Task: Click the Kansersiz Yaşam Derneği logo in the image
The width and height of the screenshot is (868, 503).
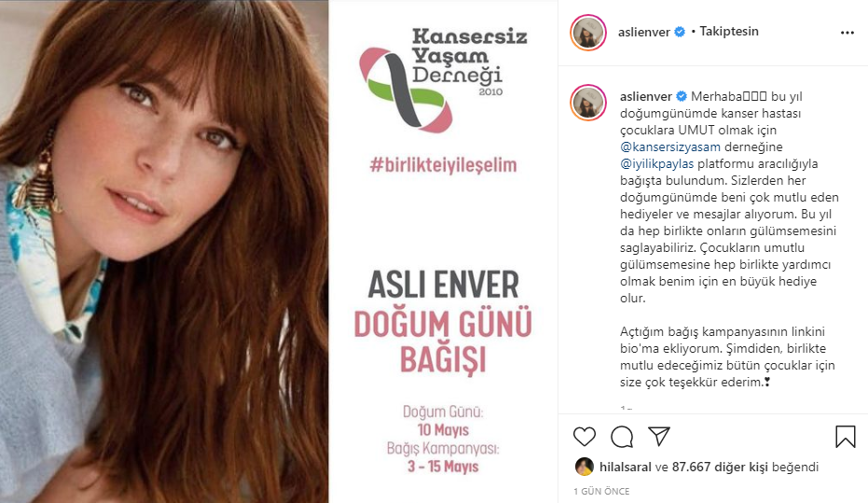Action: pos(443,79)
